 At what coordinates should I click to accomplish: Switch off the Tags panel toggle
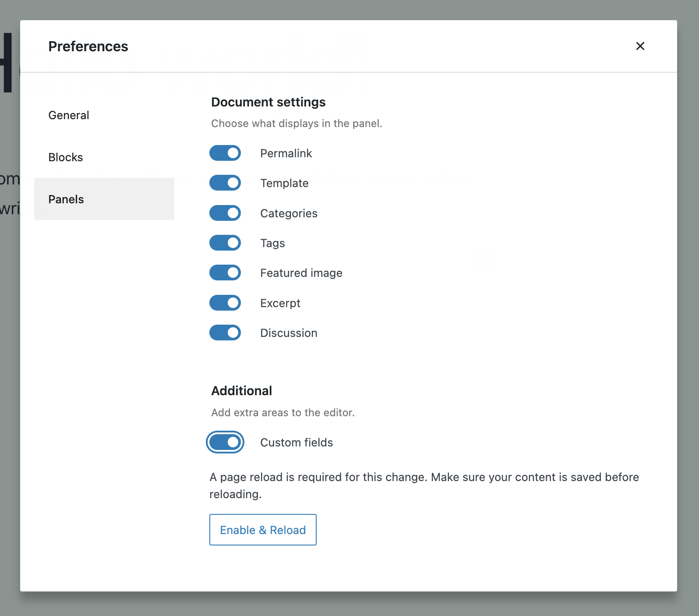click(225, 243)
